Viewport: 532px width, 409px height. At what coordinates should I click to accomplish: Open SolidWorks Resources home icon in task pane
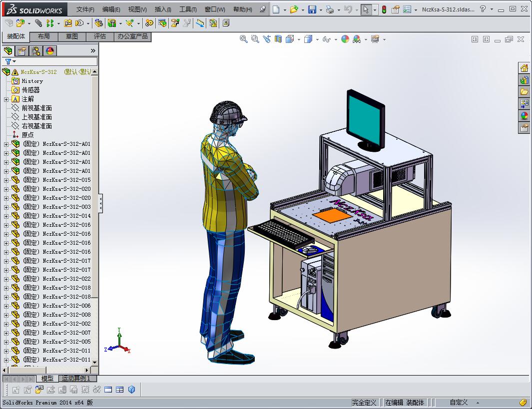[524, 68]
